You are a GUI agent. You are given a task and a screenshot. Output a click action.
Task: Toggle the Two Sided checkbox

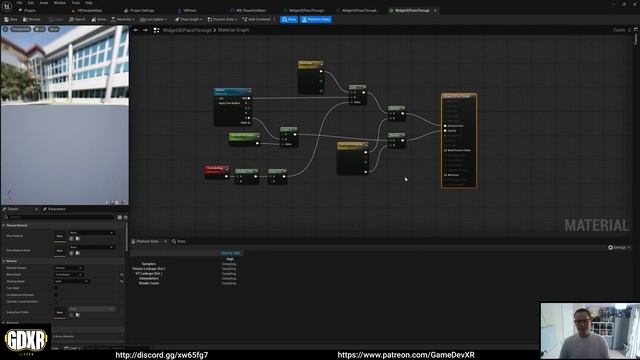[56, 288]
